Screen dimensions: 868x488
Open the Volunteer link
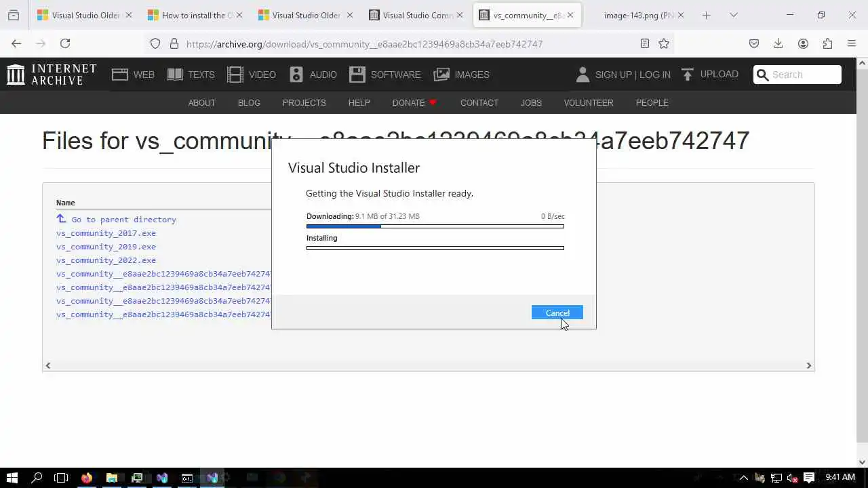point(589,102)
